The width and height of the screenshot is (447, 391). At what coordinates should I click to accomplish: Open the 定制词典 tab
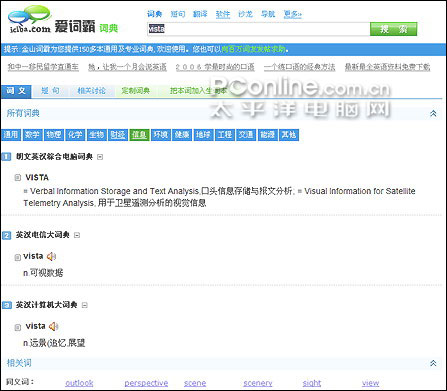(x=135, y=91)
